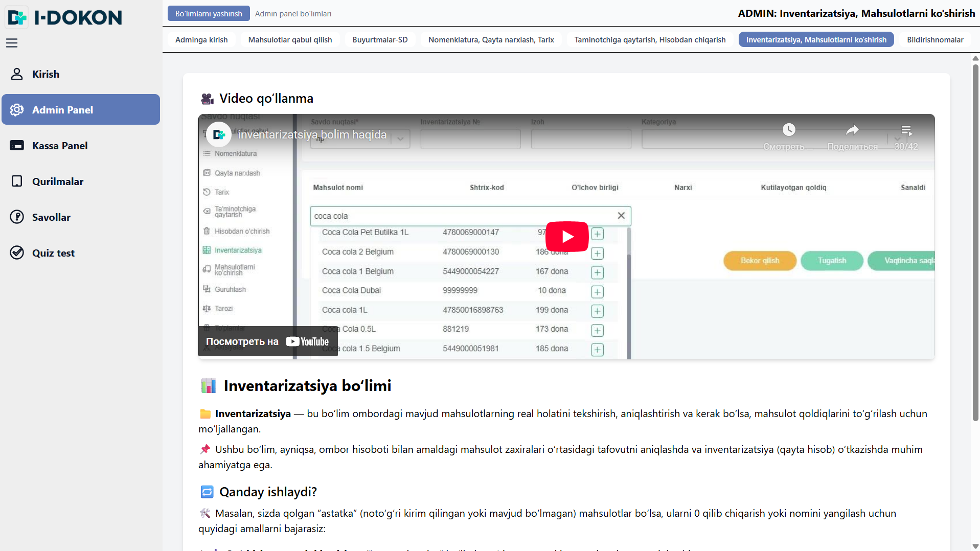Open Savollar help section

click(51, 217)
